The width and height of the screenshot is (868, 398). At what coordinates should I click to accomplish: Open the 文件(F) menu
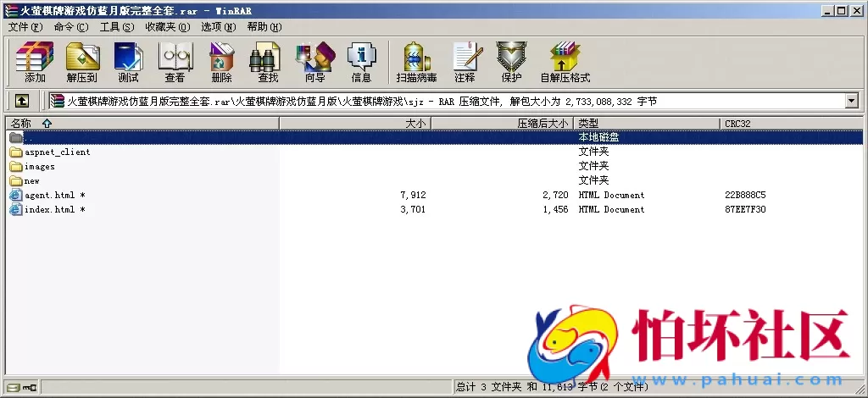[25, 26]
